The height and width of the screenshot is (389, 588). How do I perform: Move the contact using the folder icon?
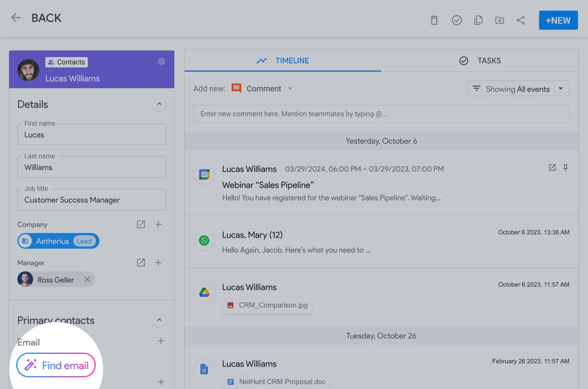click(499, 20)
